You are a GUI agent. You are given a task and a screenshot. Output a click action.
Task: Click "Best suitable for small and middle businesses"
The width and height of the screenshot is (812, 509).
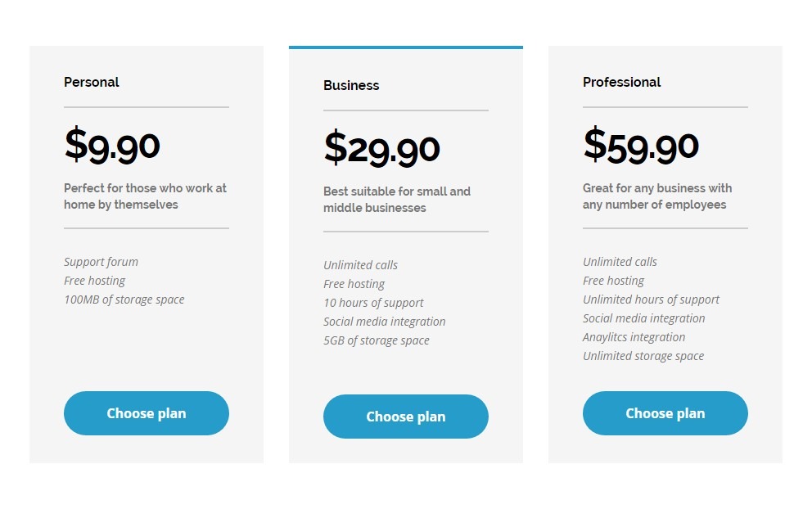[x=397, y=200]
